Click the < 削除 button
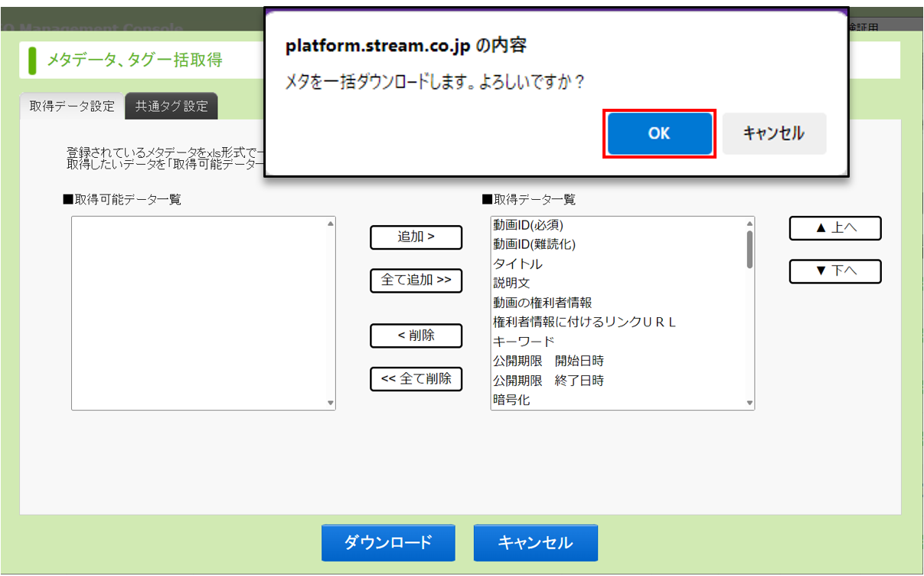 pos(416,335)
